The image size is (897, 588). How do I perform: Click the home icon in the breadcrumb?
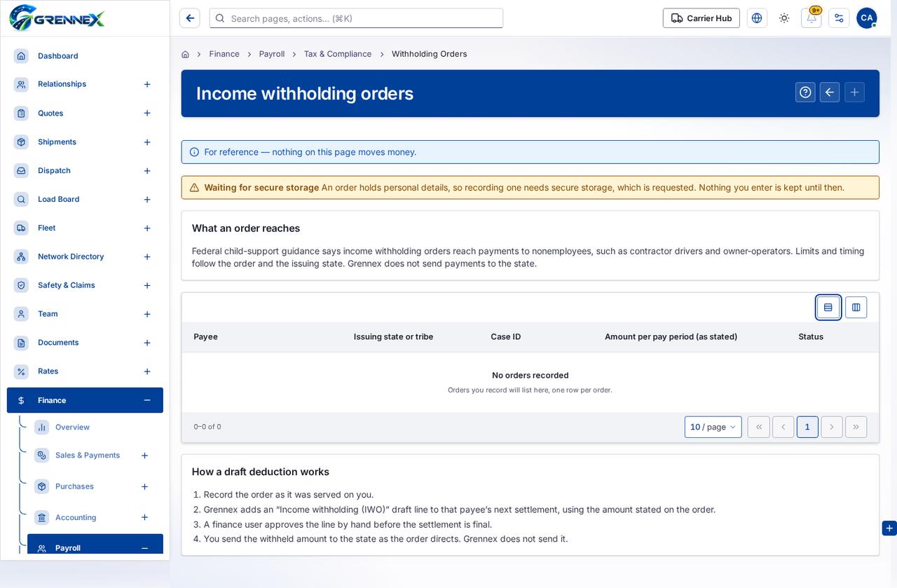[185, 54]
